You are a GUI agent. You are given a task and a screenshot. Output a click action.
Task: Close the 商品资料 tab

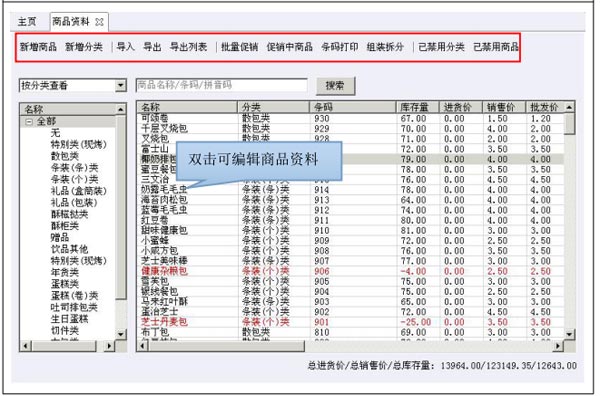click(x=99, y=22)
